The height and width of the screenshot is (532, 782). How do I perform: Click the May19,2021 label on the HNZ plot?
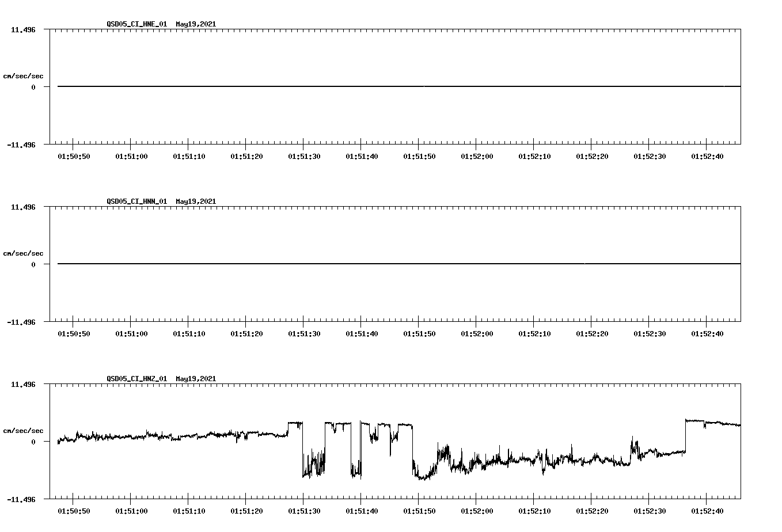coord(195,379)
